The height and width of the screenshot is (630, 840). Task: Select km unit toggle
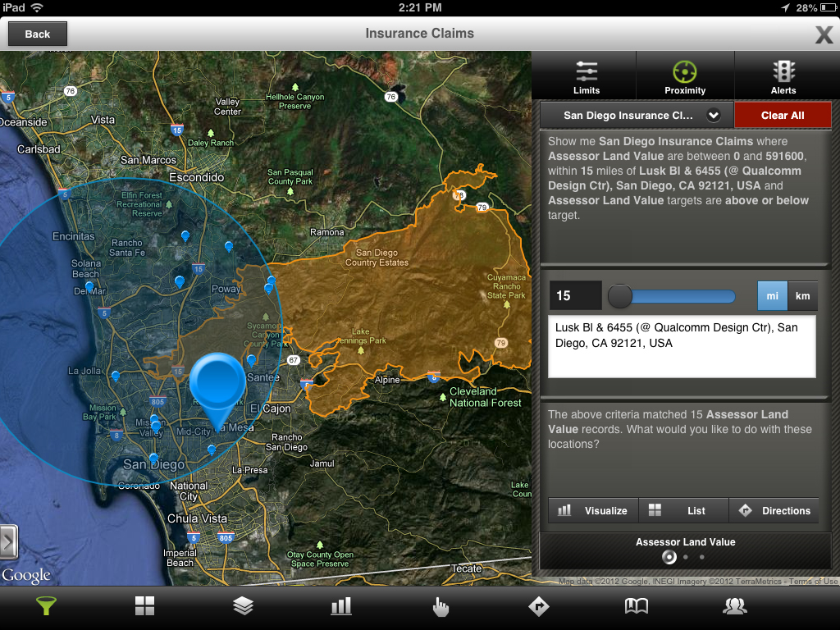(x=802, y=295)
